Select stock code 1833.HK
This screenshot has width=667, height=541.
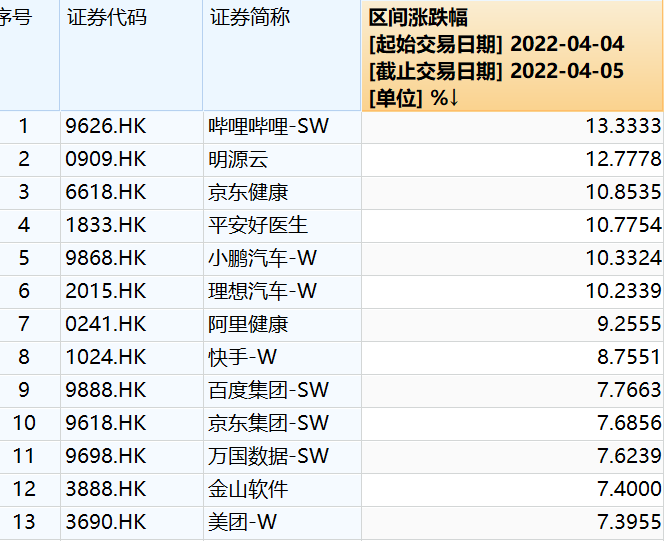[105, 226]
